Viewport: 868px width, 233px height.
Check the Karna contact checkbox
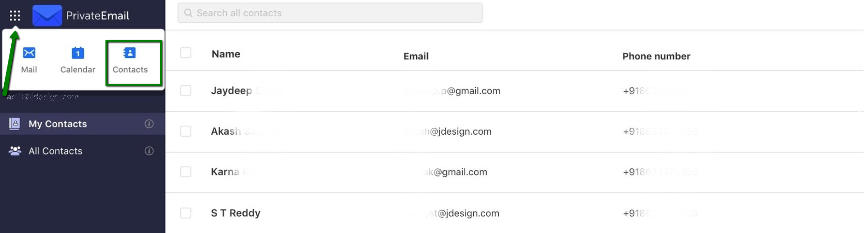186,172
